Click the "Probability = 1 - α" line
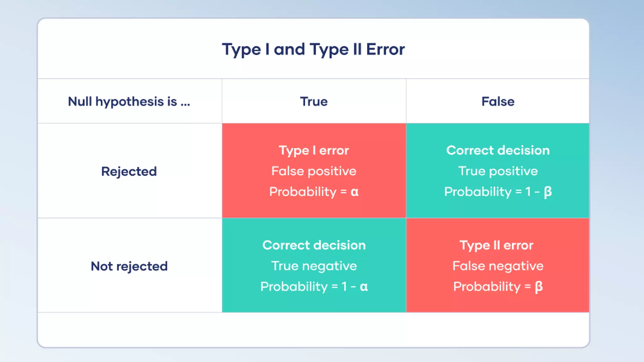This screenshot has height=362, width=644. [x=314, y=287]
